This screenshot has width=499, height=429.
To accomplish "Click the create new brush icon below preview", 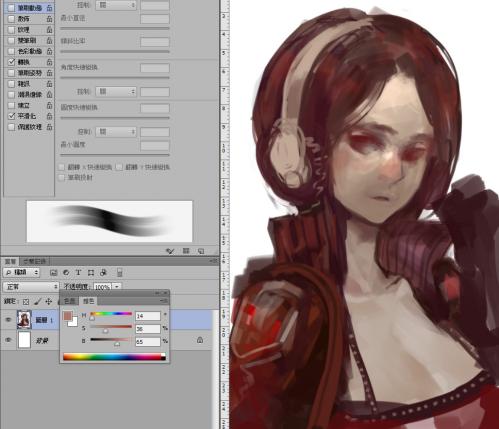I will point(201,251).
